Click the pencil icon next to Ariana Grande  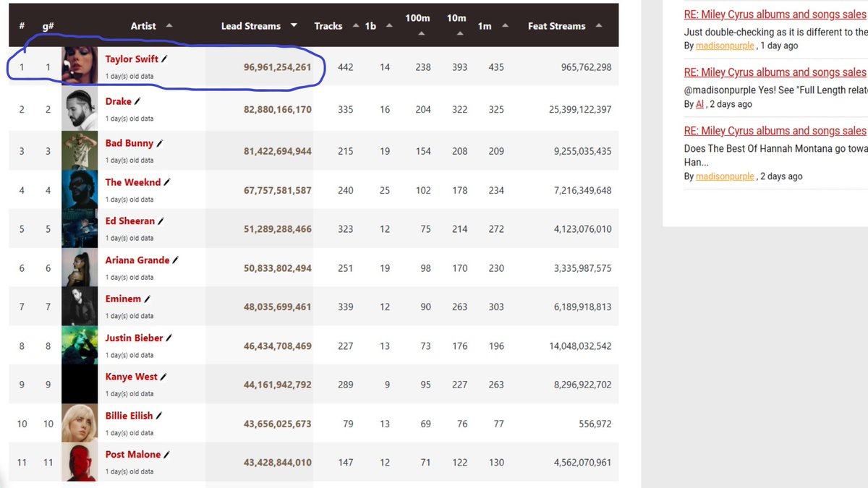coord(176,260)
